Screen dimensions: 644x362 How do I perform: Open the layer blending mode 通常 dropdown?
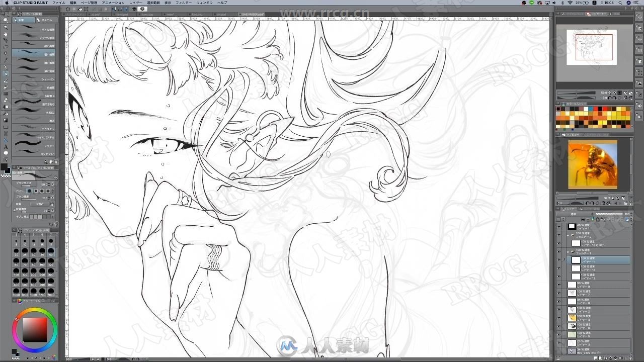pos(574,214)
